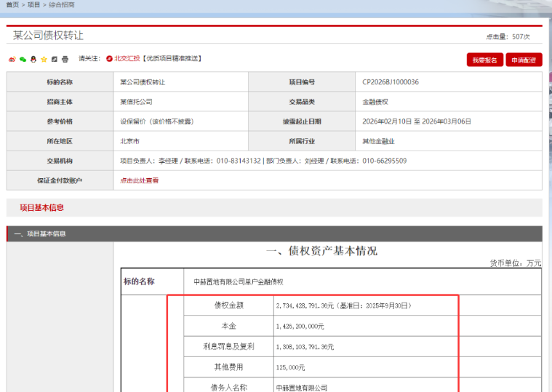Share page to Weibo

click(12, 59)
